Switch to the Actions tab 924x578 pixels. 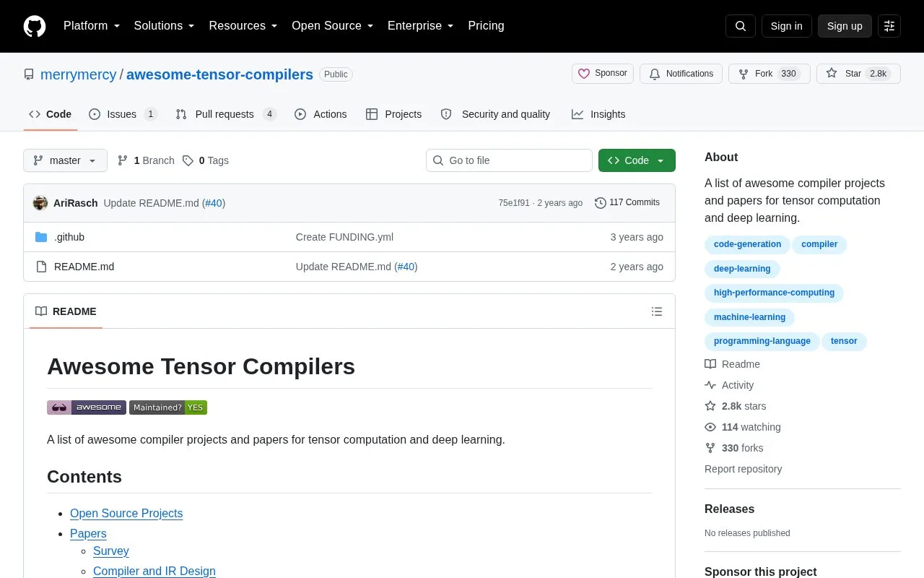pos(321,114)
